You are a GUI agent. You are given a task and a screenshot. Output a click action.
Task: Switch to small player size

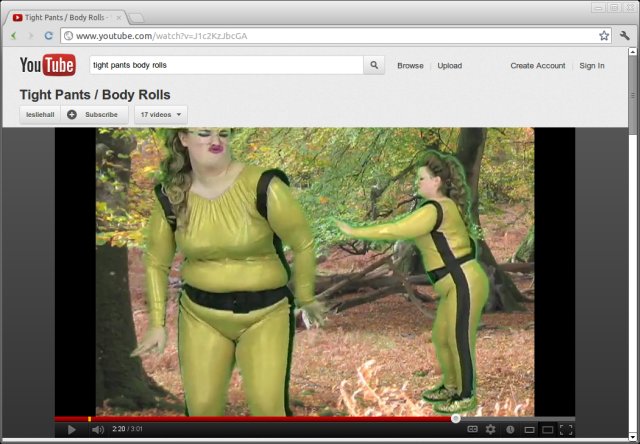529,430
